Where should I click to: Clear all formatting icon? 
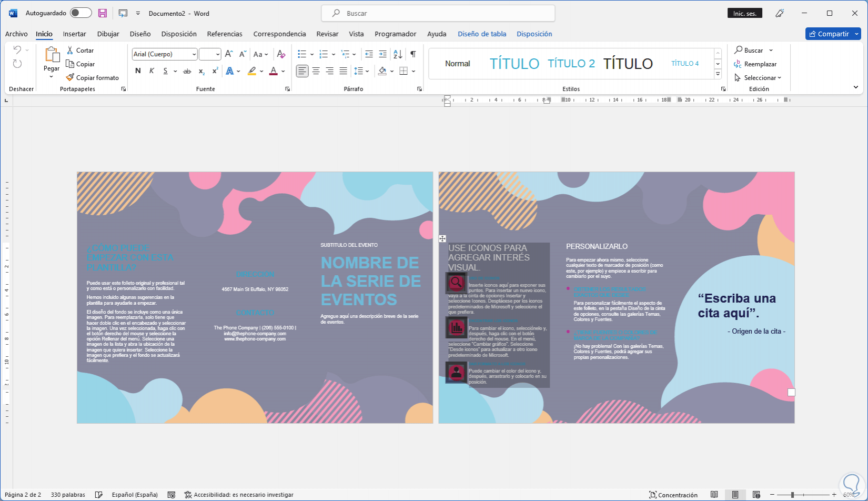[x=281, y=54]
